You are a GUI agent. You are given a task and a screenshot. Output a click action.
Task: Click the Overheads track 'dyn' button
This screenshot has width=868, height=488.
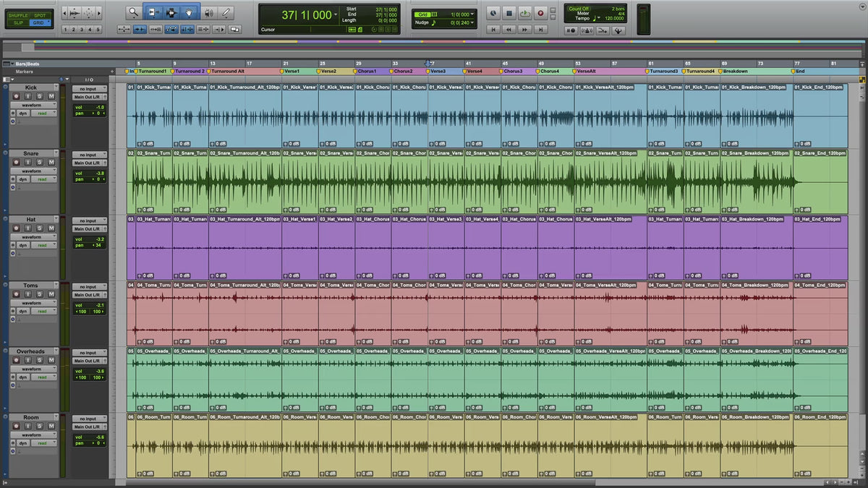tap(22, 377)
